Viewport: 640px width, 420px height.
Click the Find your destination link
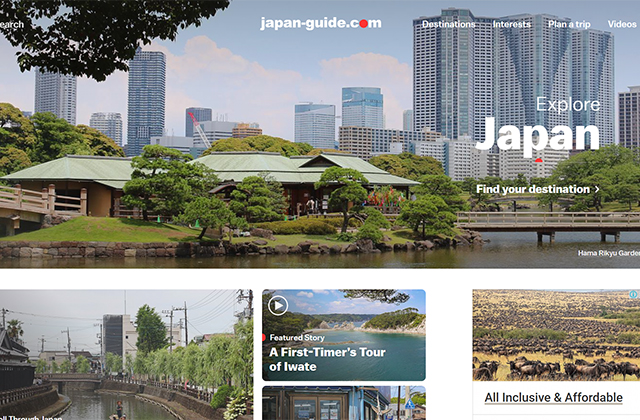coord(532,189)
